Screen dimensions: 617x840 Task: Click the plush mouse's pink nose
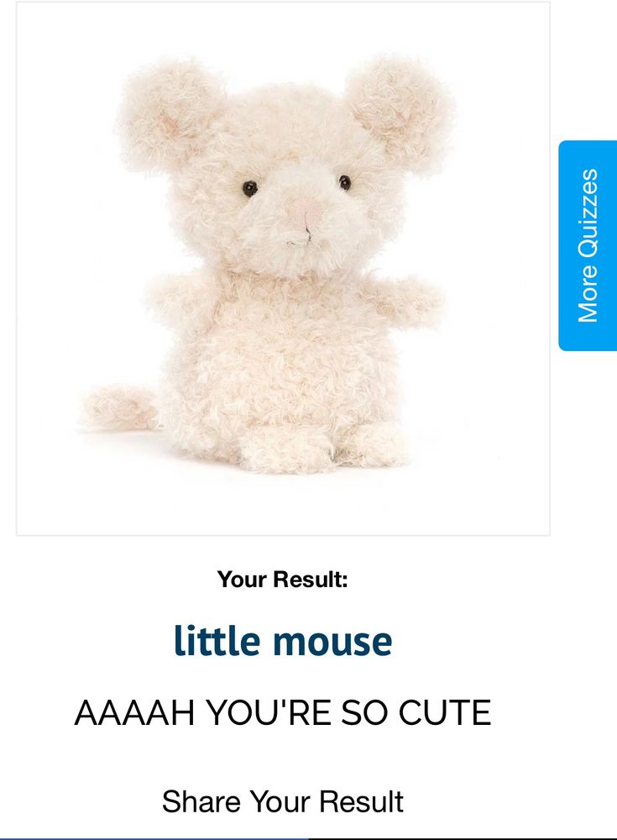[x=306, y=210]
